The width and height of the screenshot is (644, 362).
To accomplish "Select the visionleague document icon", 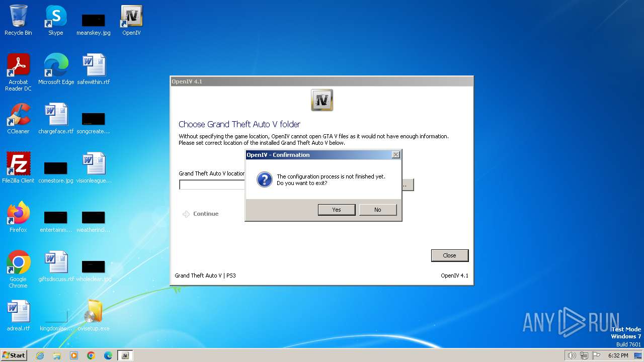I will tap(94, 168).
